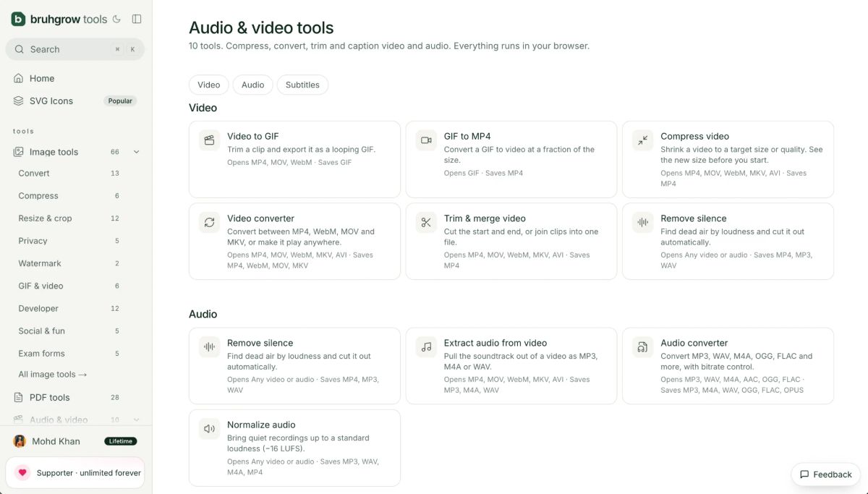Image resolution: width=868 pixels, height=494 pixels.
Task: Click Remove silence waveform icon in Video section
Action: tap(643, 223)
